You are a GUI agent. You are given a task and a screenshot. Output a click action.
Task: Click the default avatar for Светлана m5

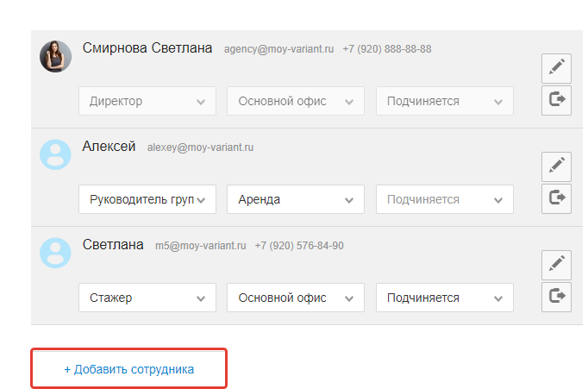coord(55,253)
